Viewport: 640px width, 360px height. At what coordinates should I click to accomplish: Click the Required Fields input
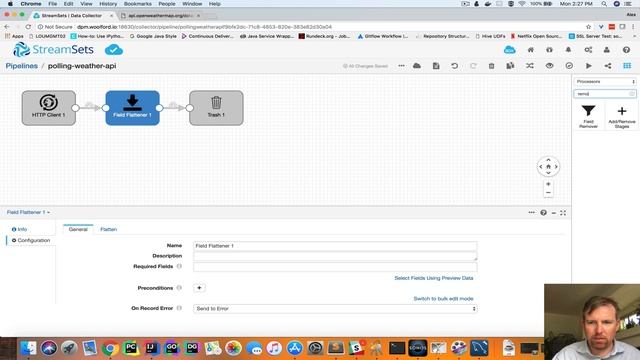pyautogui.click(x=335, y=267)
